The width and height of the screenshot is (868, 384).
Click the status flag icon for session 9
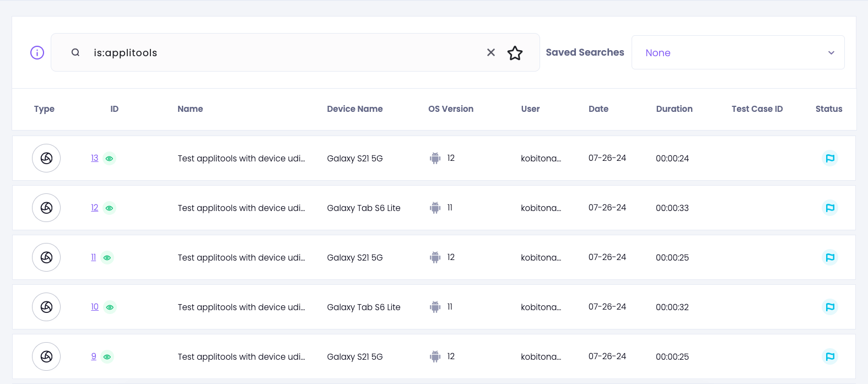tap(830, 356)
